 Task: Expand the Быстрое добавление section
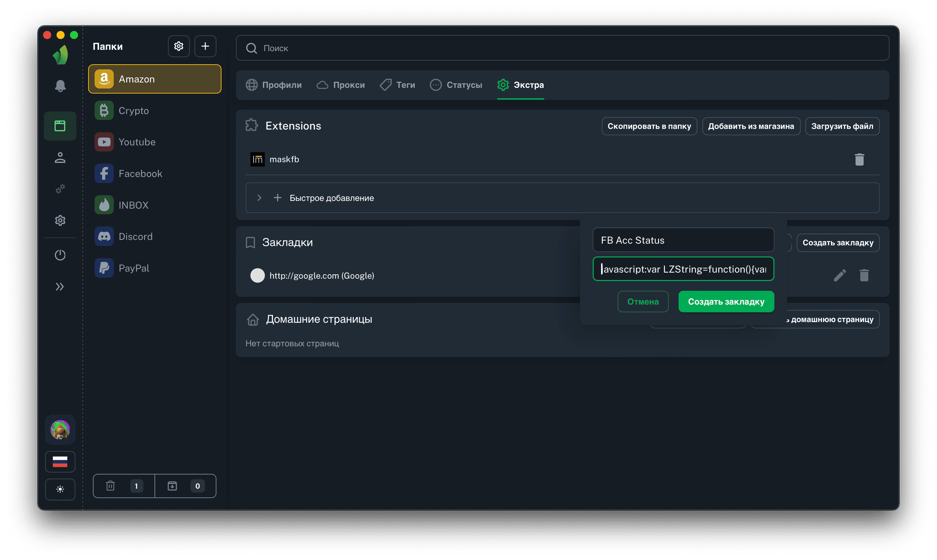[x=259, y=198]
